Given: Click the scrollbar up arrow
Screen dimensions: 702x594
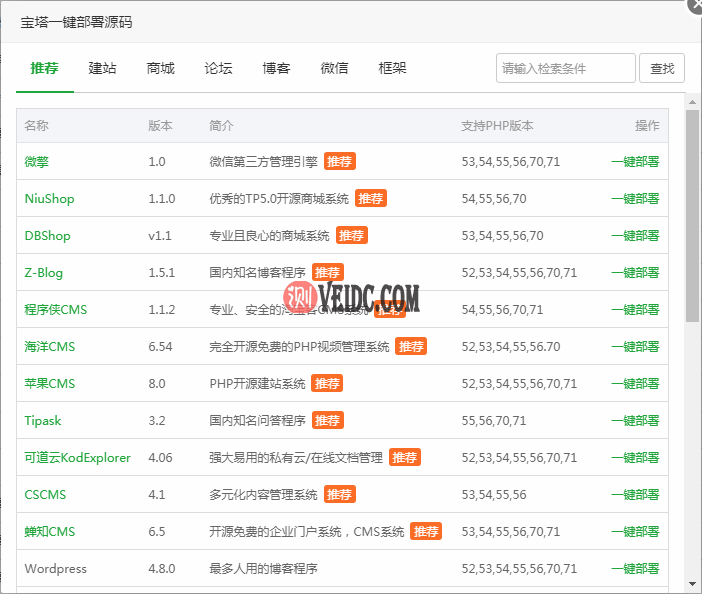Looking at the screenshot, I should tap(692, 101).
